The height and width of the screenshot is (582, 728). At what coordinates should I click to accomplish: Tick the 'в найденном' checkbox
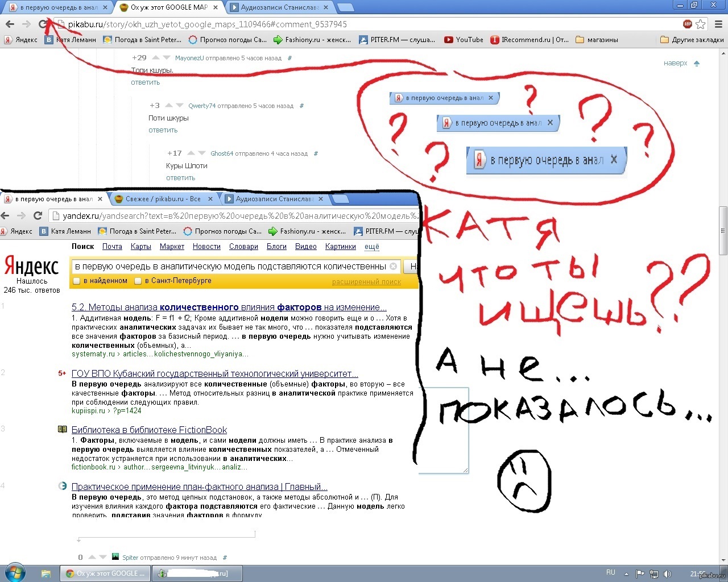[x=77, y=281]
